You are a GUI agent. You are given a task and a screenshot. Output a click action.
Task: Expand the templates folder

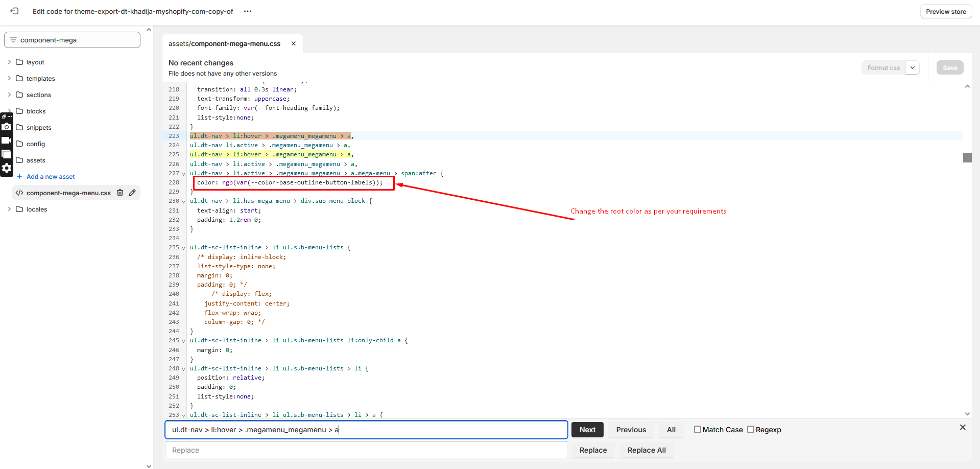[x=9, y=78]
